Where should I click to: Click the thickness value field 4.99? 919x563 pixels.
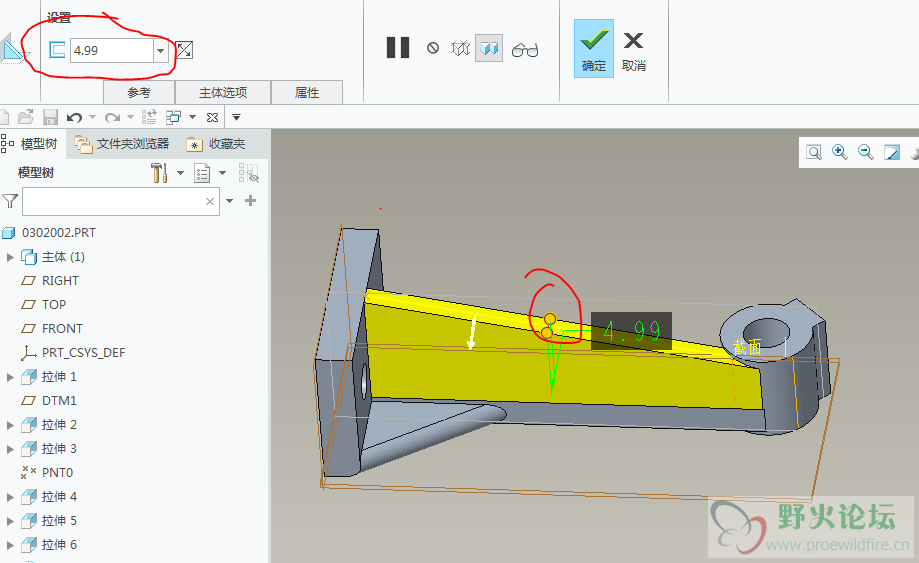[x=112, y=50]
